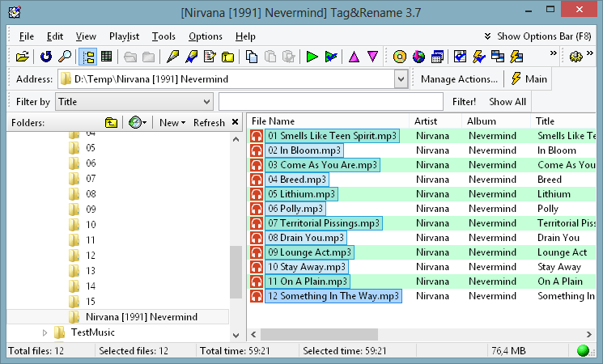Image resolution: width=603 pixels, height=364 pixels.
Task: Sort by File Name column header
Action: 328,121
